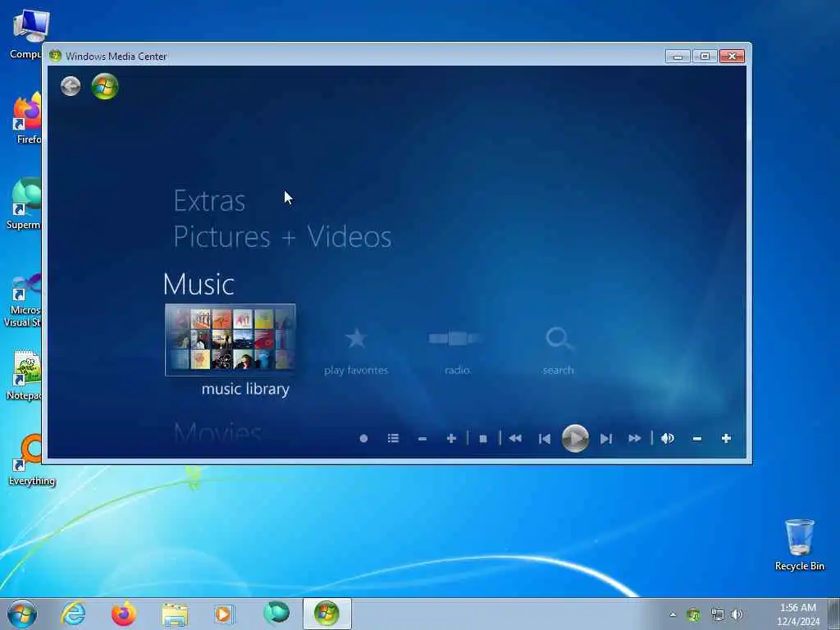Viewport: 840px width, 630px height.
Task: Click the rewind button
Action: 515,439
